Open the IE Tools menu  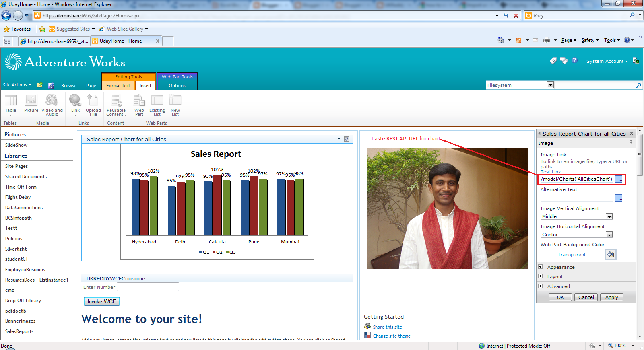click(x=612, y=40)
